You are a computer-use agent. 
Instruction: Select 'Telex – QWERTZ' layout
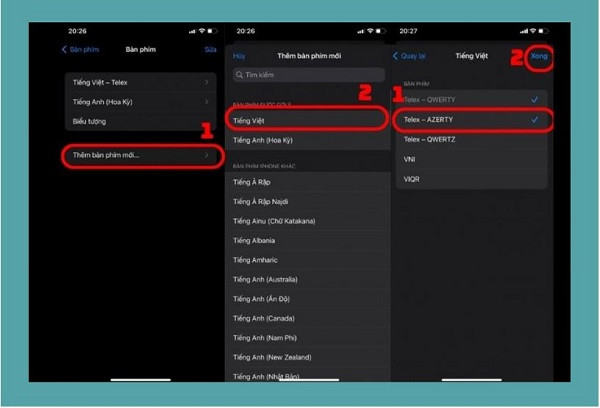click(472, 139)
